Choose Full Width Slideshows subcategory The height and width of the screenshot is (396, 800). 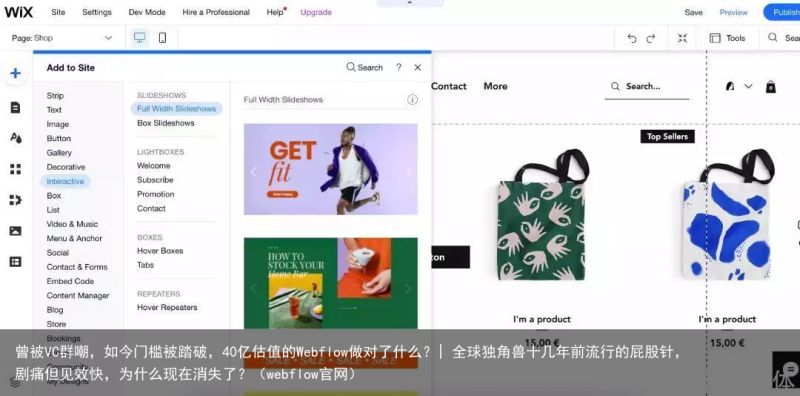[x=177, y=109]
